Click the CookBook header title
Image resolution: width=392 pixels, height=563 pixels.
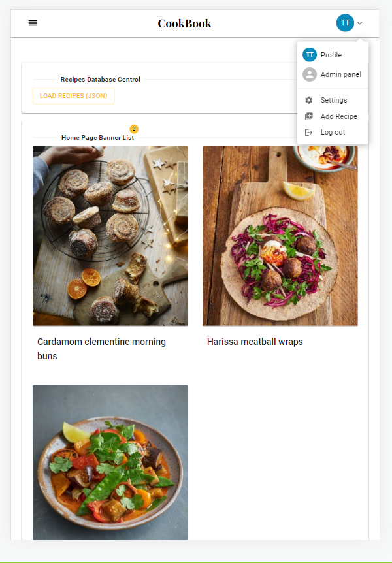point(184,23)
